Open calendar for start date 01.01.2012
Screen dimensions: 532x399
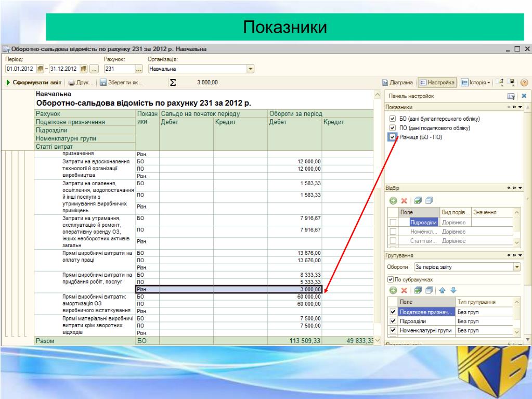[x=40, y=69]
